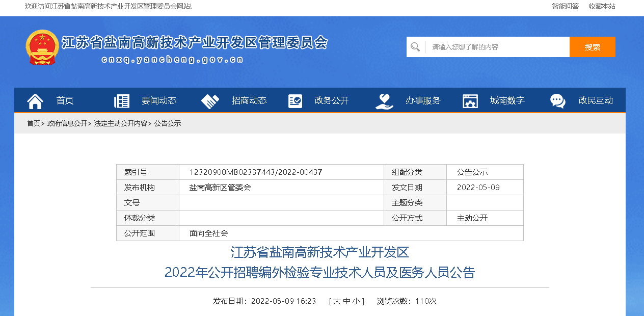Click the handshake icon beside 招商动态
This screenshot has width=644, height=316.
pyautogui.click(x=210, y=101)
